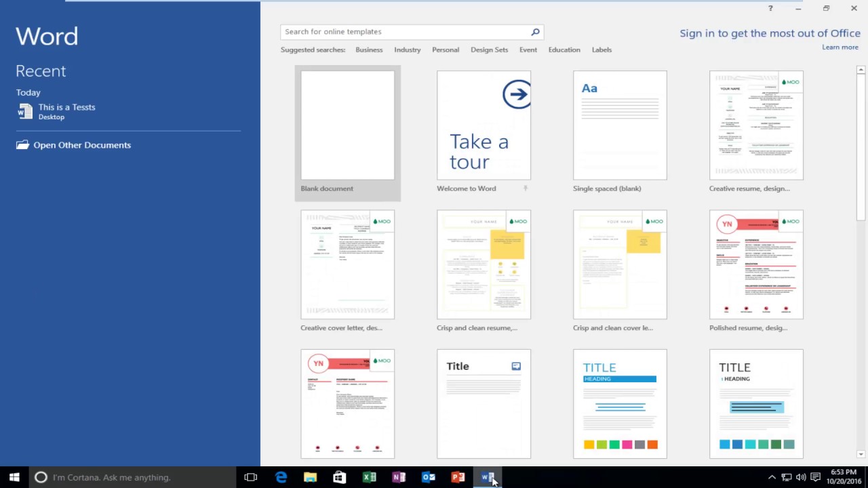Image resolution: width=868 pixels, height=488 pixels.
Task: Click the template list scroll down arrow
Action: (x=861, y=454)
